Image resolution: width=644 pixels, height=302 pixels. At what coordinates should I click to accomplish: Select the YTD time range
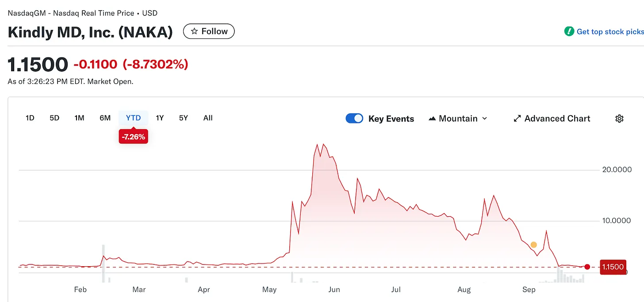click(133, 118)
